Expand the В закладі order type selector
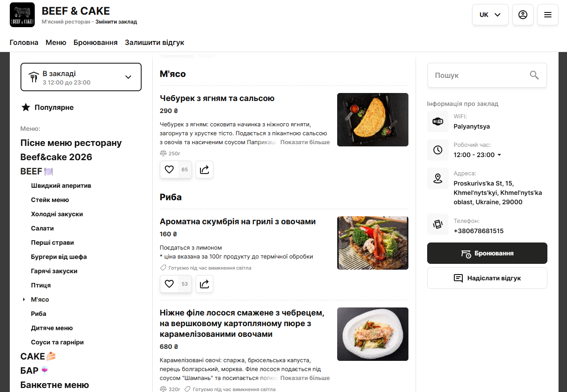This screenshot has width=567, height=392. (x=81, y=77)
